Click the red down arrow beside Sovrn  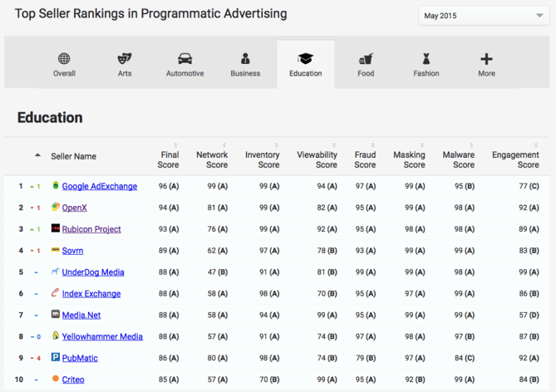click(x=32, y=251)
